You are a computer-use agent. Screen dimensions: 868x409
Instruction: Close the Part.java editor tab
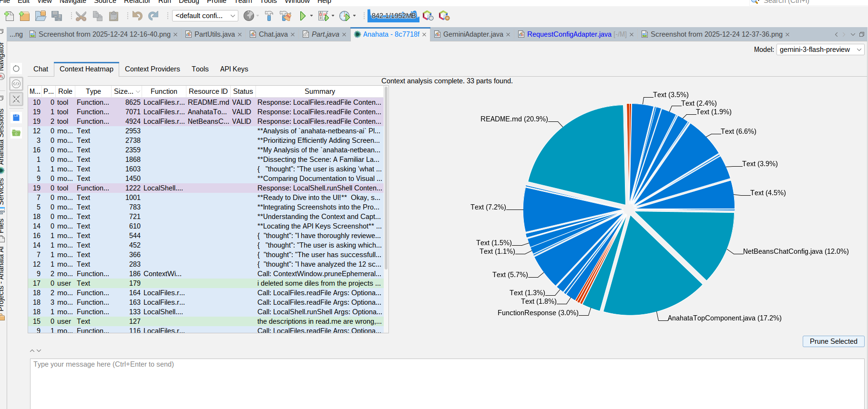pos(344,35)
